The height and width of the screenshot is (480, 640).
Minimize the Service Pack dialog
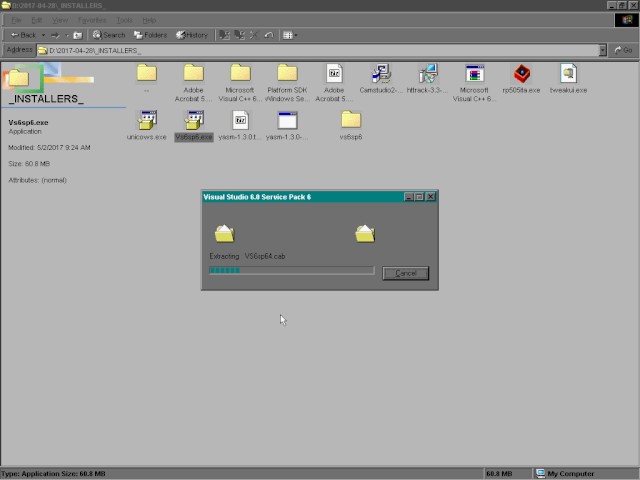pyautogui.click(x=409, y=197)
